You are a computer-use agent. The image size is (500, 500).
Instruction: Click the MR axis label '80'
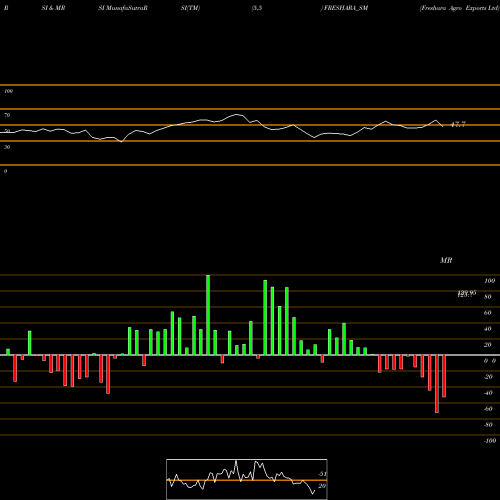(x=488, y=297)
